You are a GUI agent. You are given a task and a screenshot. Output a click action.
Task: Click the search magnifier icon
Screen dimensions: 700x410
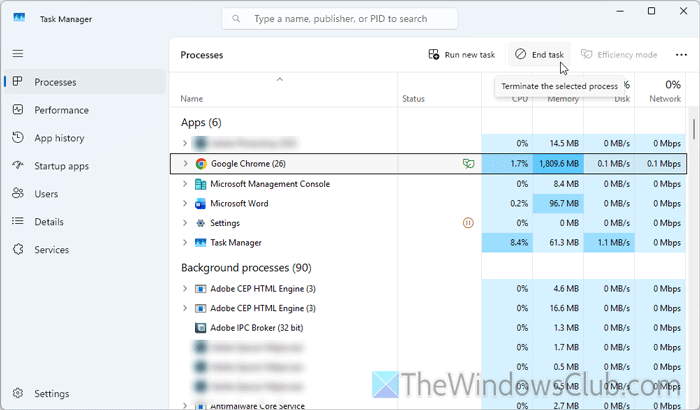click(x=236, y=19)
